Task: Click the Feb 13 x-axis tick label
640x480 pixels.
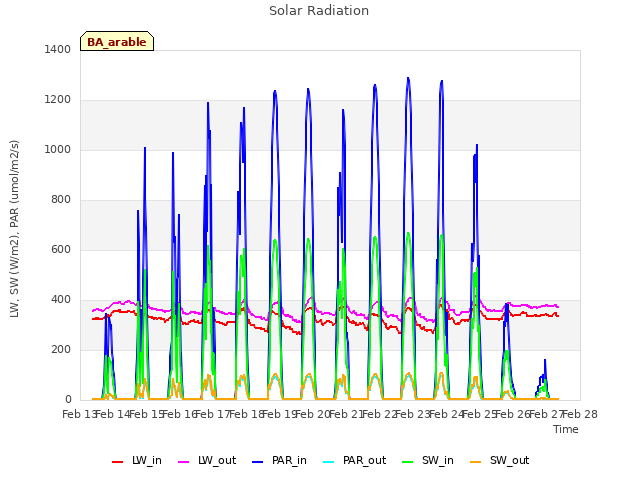Action: coord(79,415)
